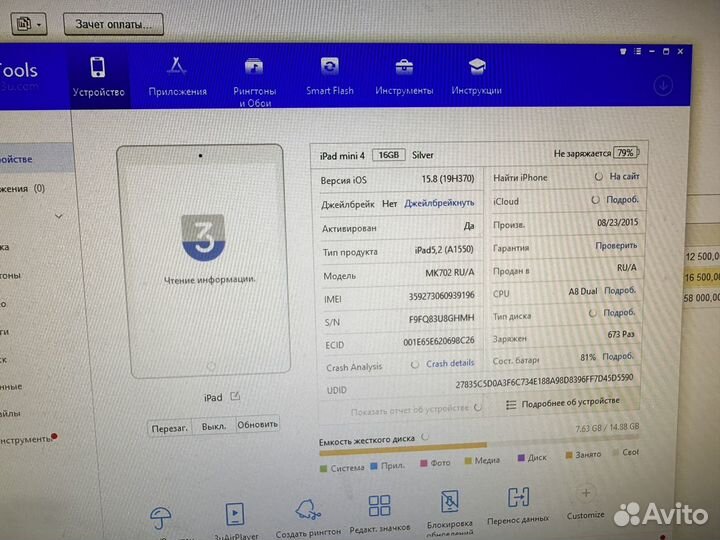Screen dimensions: 720x540
Task: Switch to the Приложения tab
Action: pos(177,77)
